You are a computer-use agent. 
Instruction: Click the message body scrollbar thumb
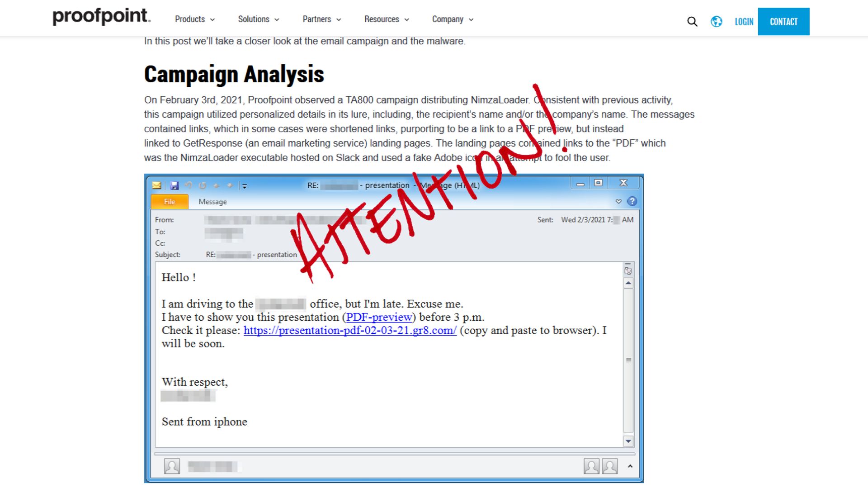tap(628, 360)
